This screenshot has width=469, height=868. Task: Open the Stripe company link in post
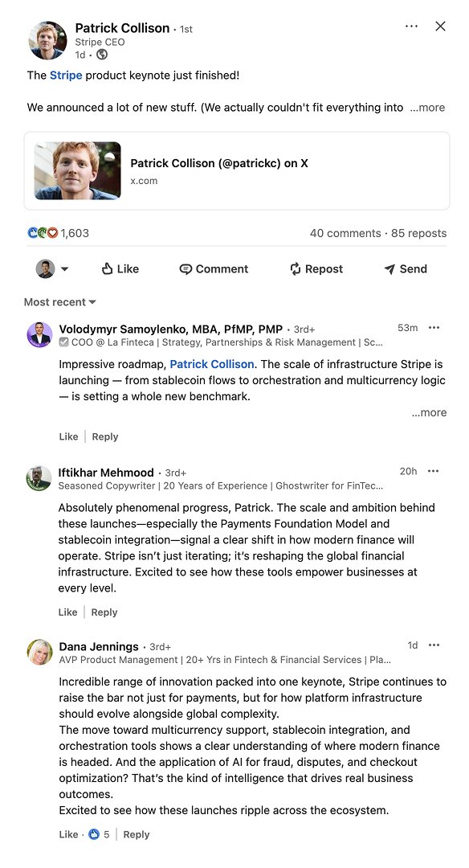66,76
